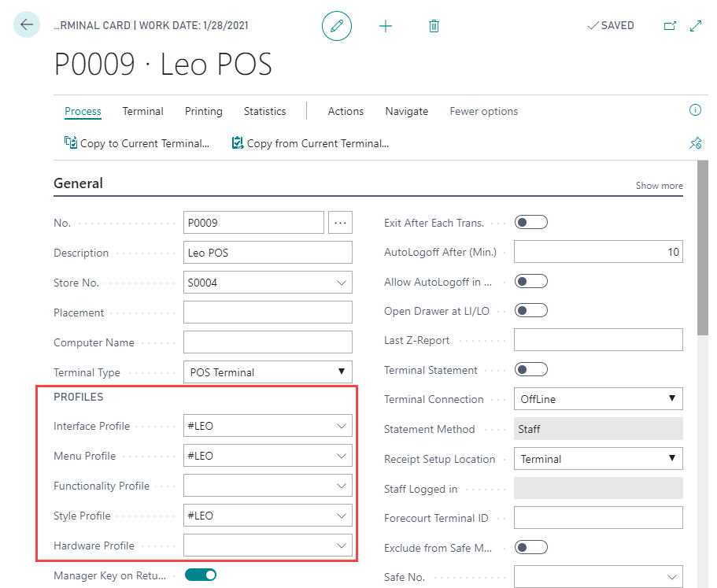Click the pencil edit icon
The width and height of the screenshot is (717, 588).
click(337, 26)
